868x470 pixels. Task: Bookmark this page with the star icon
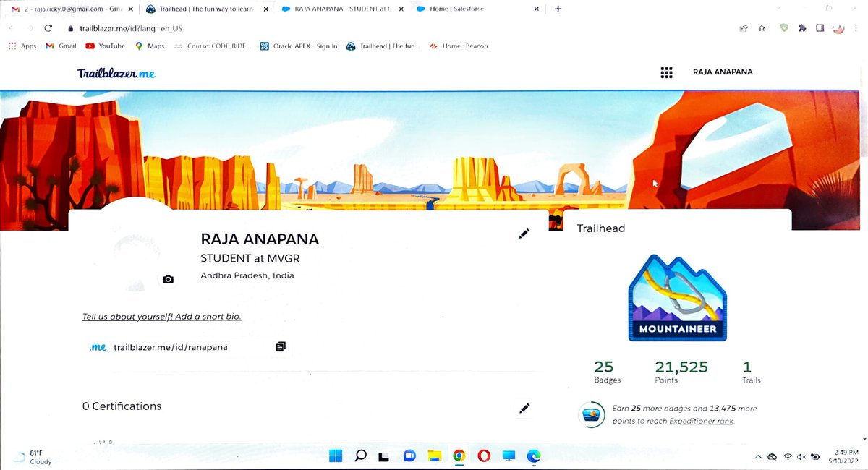point(762,28)
